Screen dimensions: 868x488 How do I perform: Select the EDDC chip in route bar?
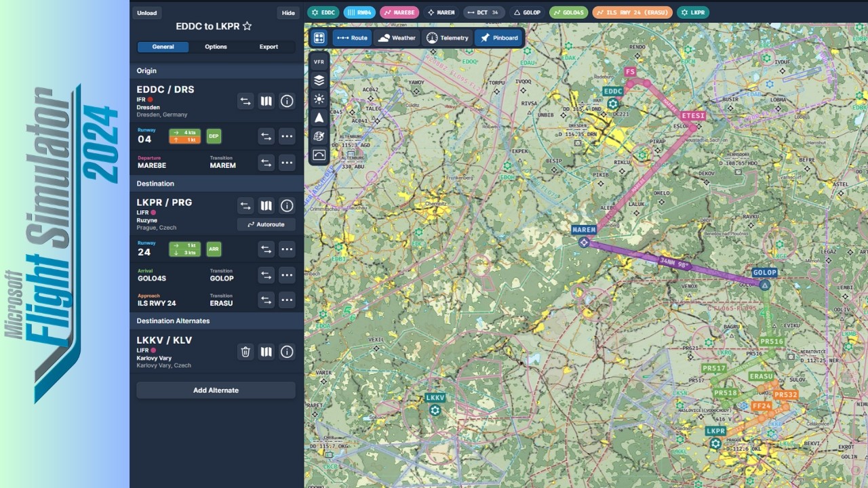(x=323, y=12)
